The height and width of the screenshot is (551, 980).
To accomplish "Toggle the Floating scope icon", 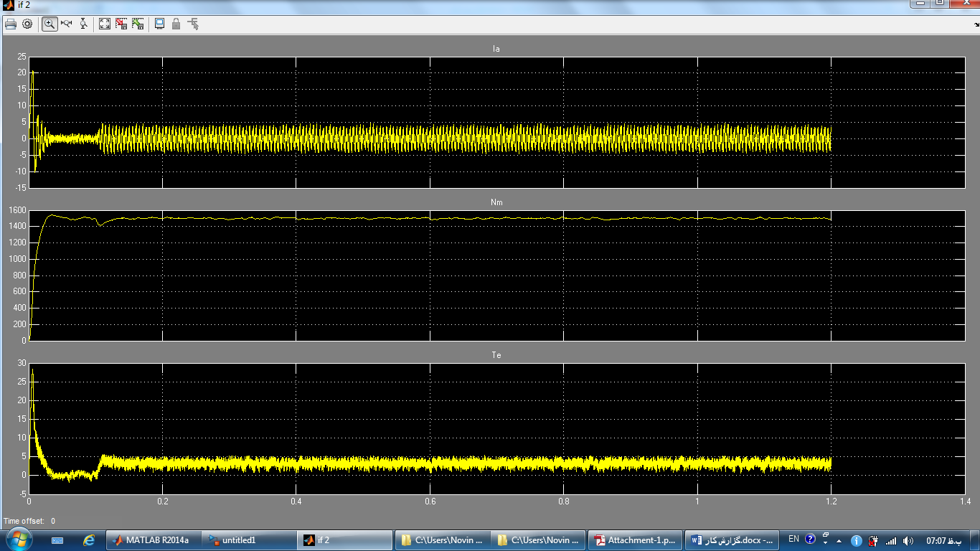I will click(159, 24).
